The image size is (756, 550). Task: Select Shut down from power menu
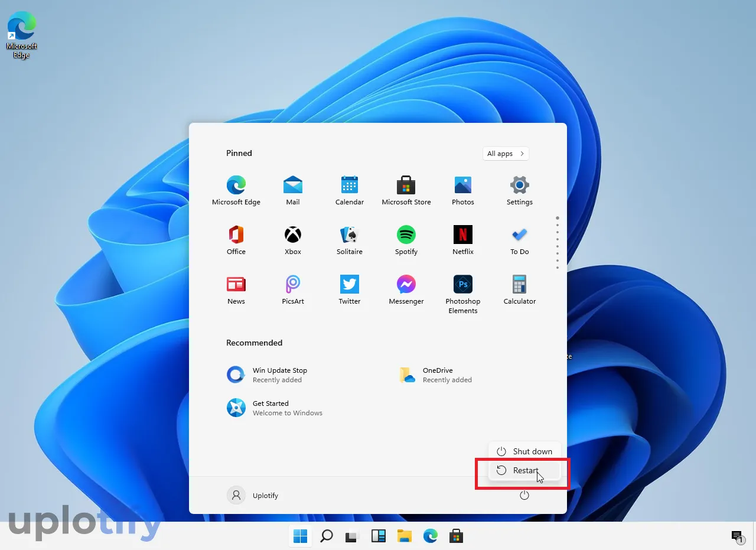click(524, 451)
